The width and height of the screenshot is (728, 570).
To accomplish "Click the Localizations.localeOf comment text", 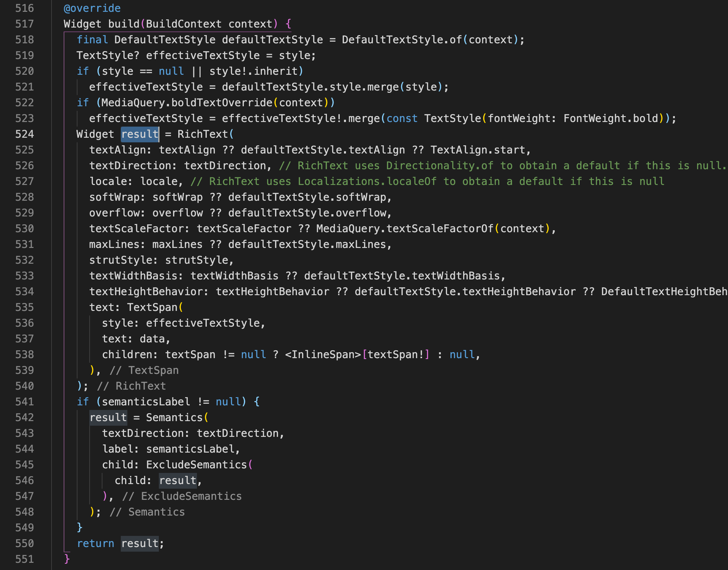I will [x=367, y=181].
